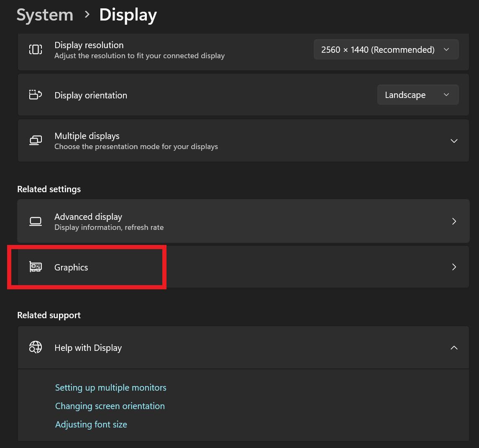The width and height of the screenshot is (479, 448).
Task: Go back to System in breadcrumb
Action: [45, 15]
